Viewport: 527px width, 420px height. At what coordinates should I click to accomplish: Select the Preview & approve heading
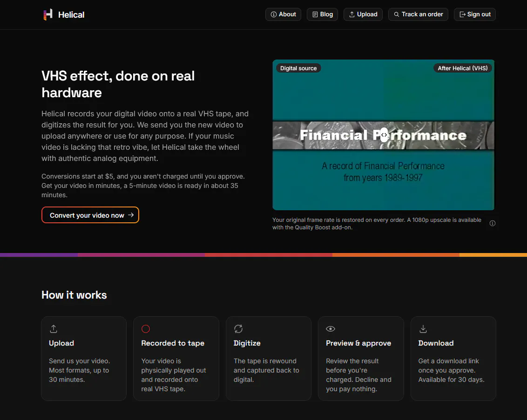[x=358, y=343]
